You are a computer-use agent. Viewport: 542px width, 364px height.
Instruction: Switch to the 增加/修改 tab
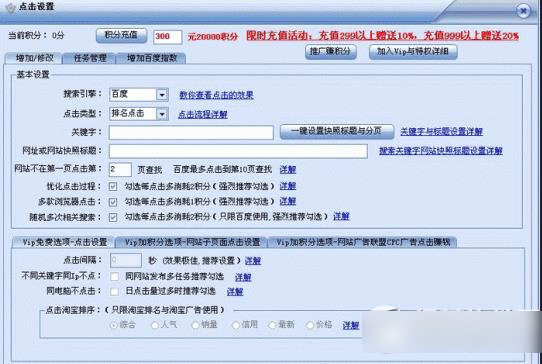pyautogui.click(x=34, y=58)
